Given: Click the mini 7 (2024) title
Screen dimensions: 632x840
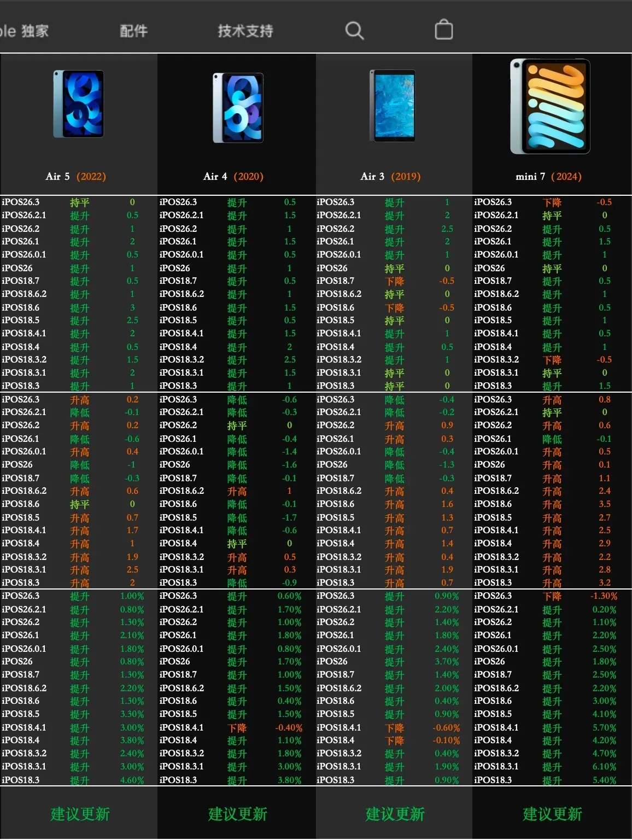Looking at the screenshot, I should (548, 176).
